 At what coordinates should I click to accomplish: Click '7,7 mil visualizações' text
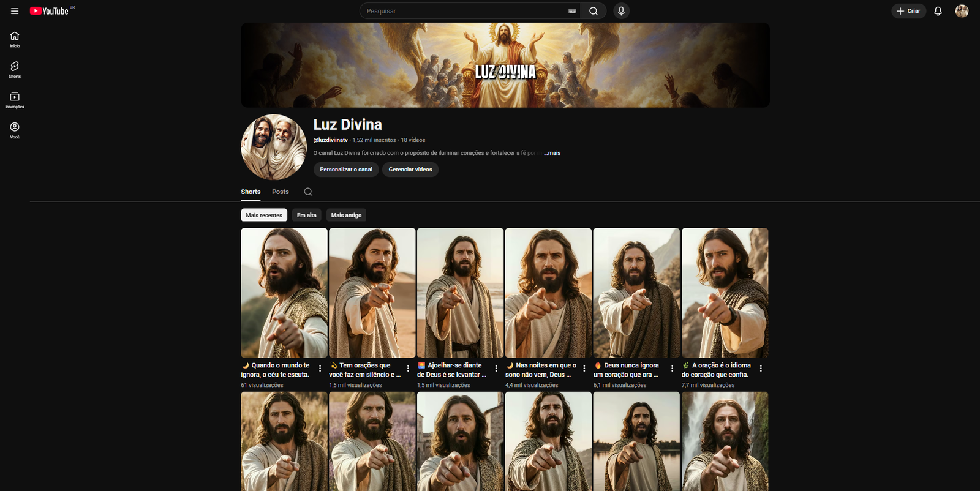pyautogui.click(x=708, y=385)
